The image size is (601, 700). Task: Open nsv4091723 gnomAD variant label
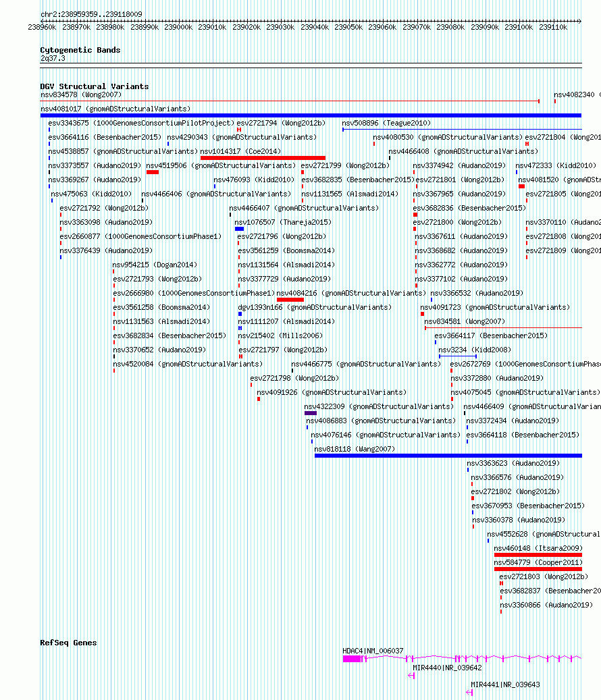495,308
